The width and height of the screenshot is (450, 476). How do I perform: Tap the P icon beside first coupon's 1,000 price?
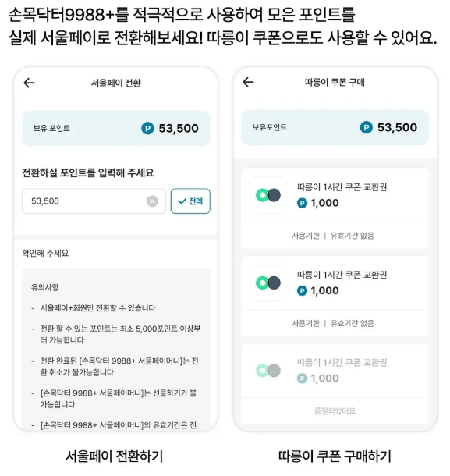click(x=303, y=203)
